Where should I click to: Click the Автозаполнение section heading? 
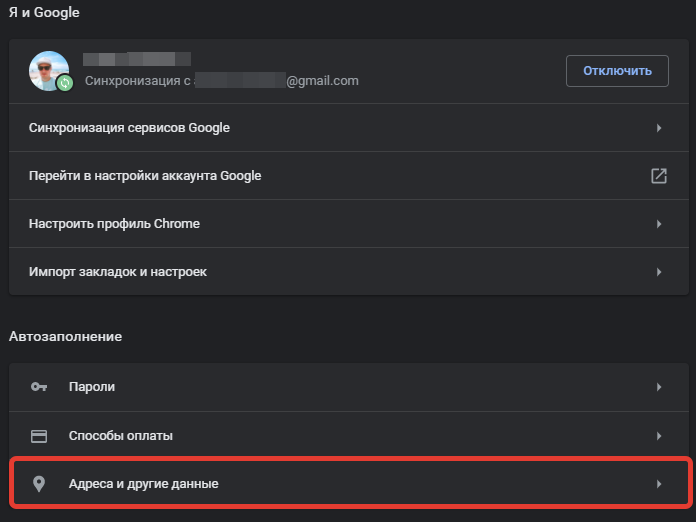tap(65, 336)
